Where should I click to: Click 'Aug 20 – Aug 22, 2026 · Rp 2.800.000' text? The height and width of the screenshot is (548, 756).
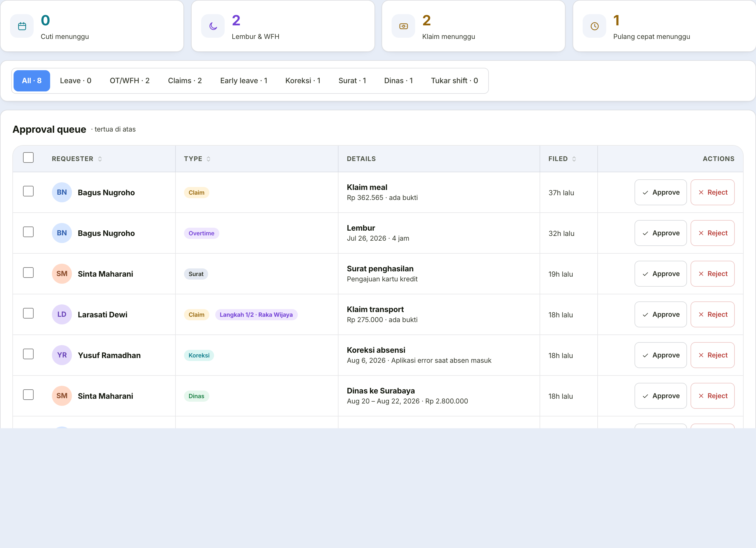(407, 401)
